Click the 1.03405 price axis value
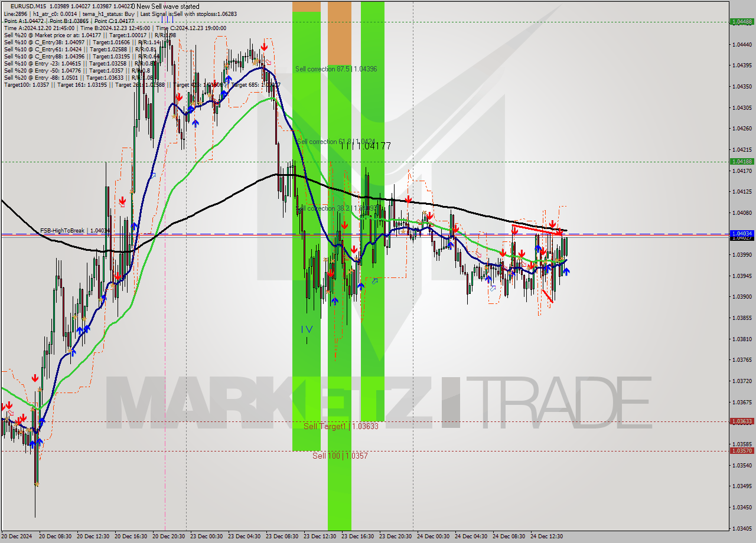 point(742,528)
